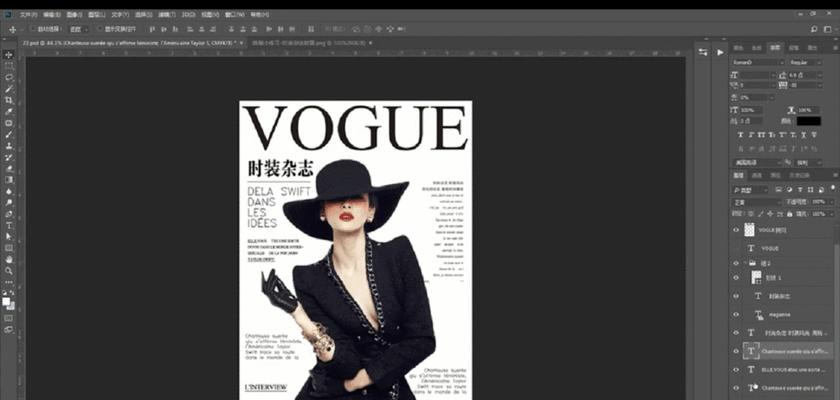Image resolution: width=840 pixels, height=400 pixels.
Task: Select the Crop tool
Action: (x=9, y=100)
